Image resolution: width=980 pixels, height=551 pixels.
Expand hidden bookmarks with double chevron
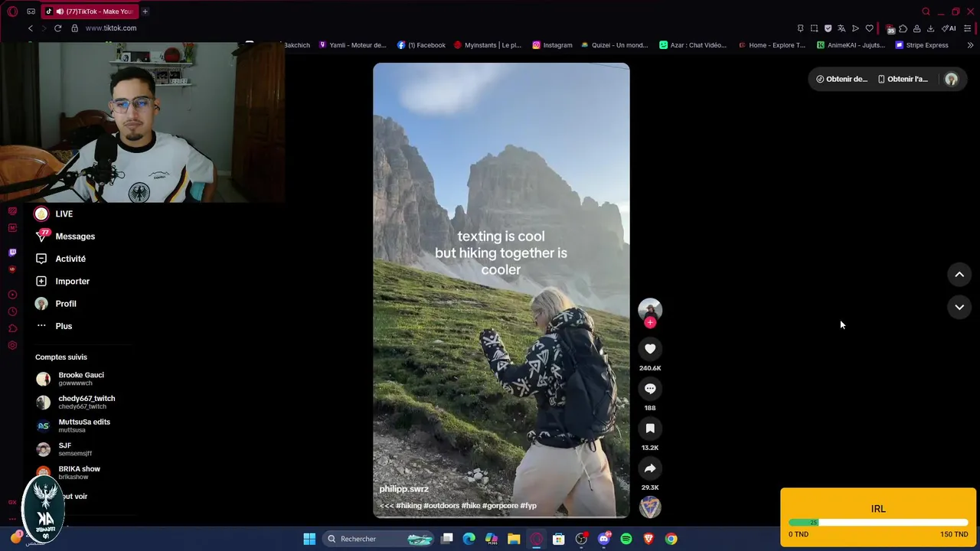point(970,45)
